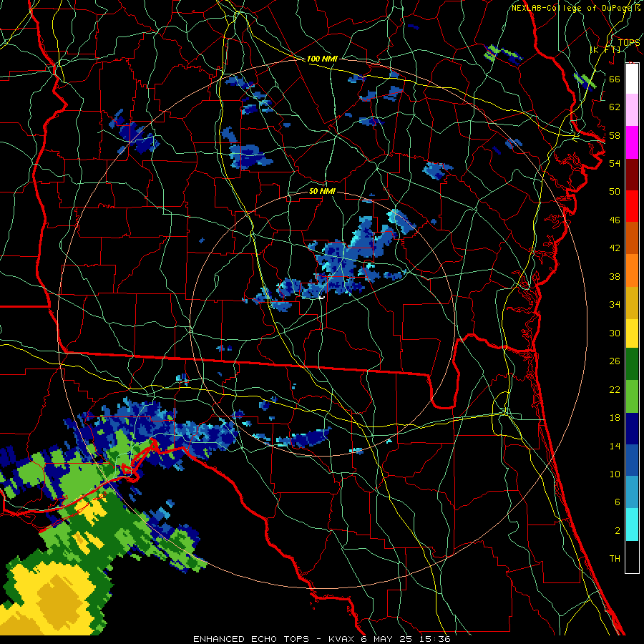Click the 'TH' legend label
The width and height of the screenshot is (644, 644).
click(615, 559)
